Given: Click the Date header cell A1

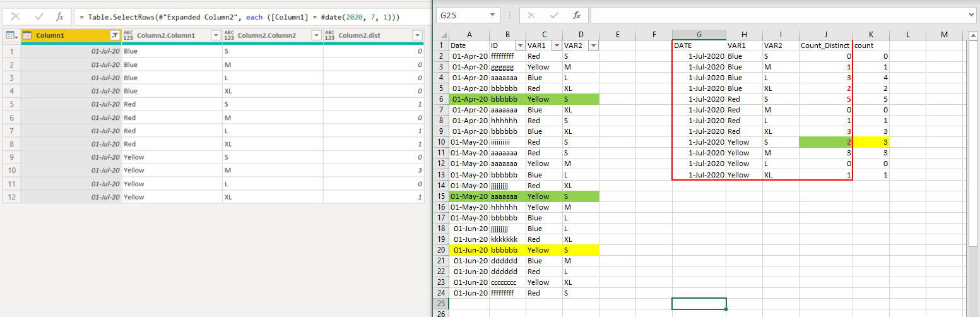Looking at the screenshot, I should [x=469, y=45].
